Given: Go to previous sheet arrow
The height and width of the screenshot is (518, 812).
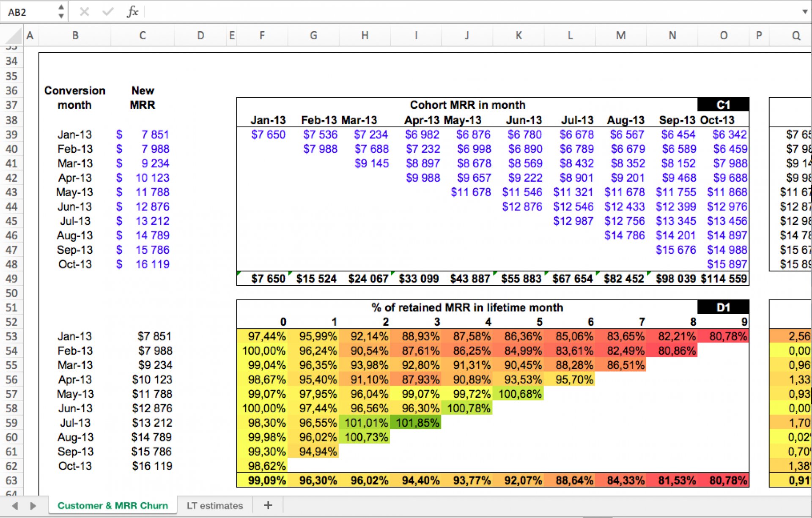Looking at the screenshot, I should point(15,505).
